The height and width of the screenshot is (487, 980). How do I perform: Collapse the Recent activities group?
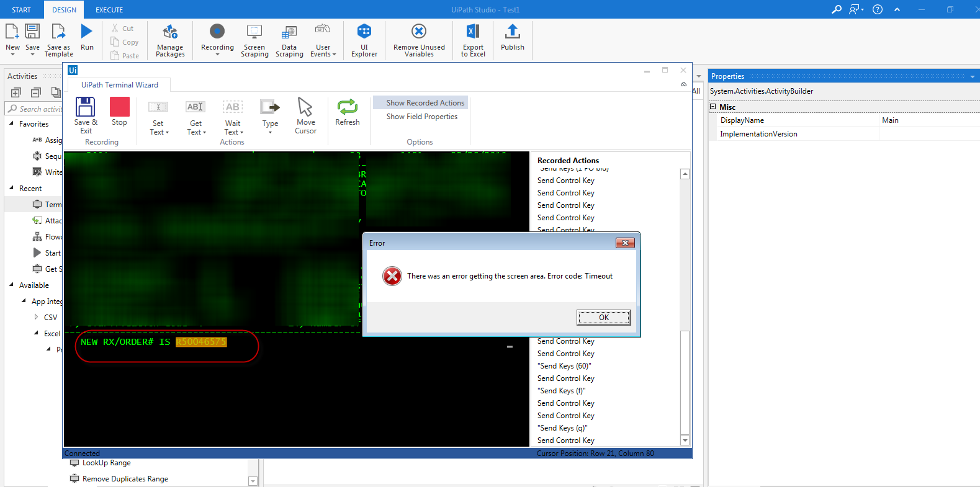[11, 188]
